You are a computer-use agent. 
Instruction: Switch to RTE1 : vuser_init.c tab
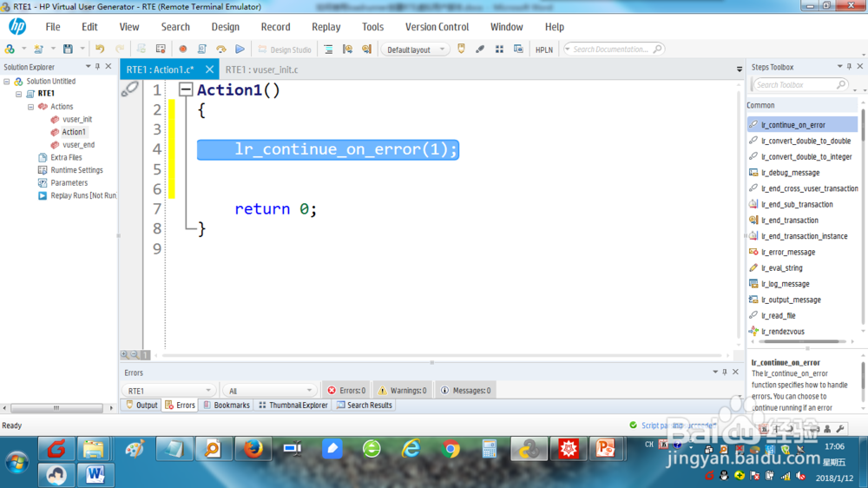[261, 69]
